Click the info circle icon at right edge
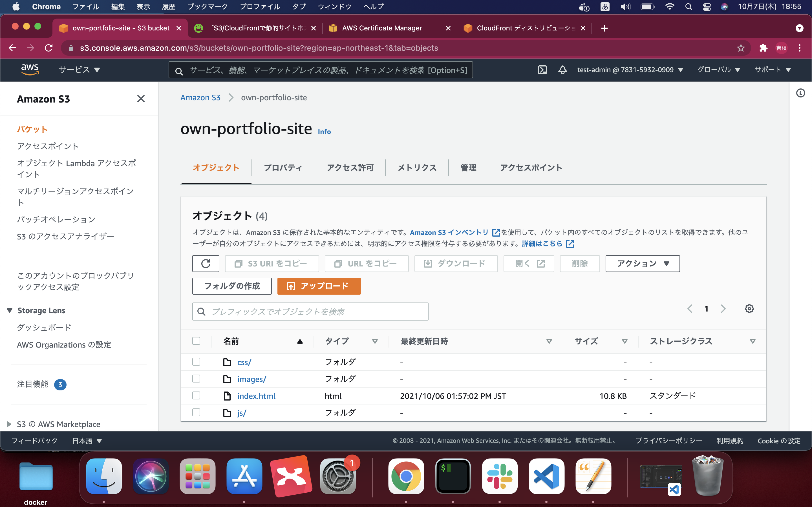812x507 pixels. coord(801,93)
